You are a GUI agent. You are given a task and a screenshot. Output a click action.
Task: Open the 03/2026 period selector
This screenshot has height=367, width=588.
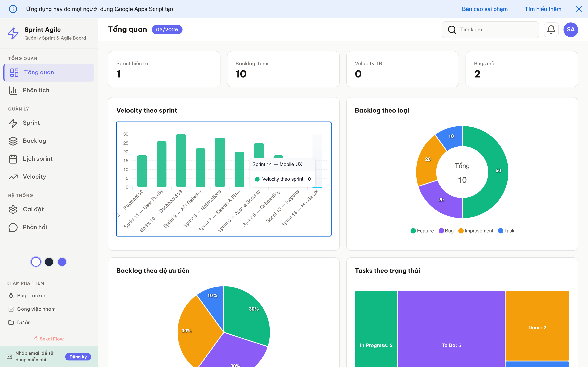(x=167, y=29)
